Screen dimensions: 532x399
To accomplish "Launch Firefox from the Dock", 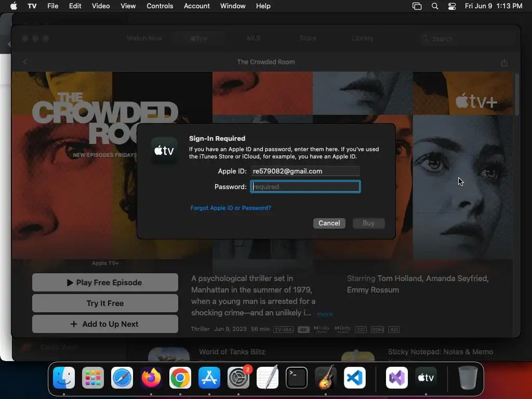I will point(151,378).
